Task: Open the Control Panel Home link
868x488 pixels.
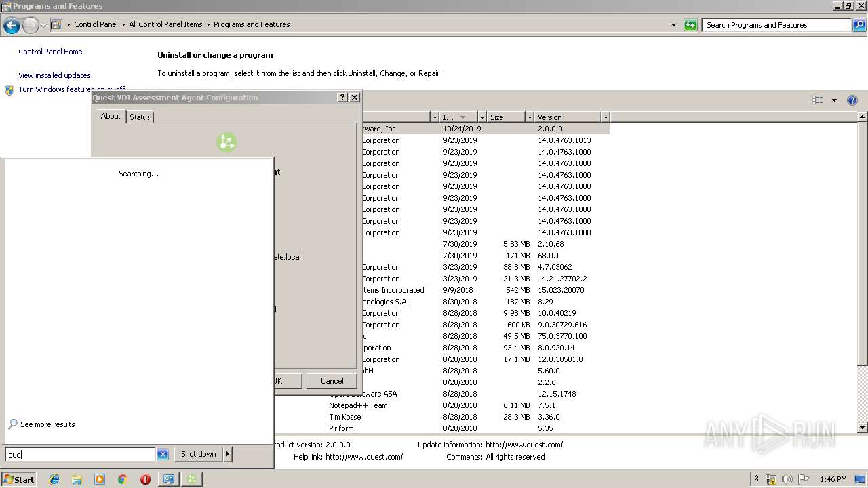Action: (x=50, y=52)
